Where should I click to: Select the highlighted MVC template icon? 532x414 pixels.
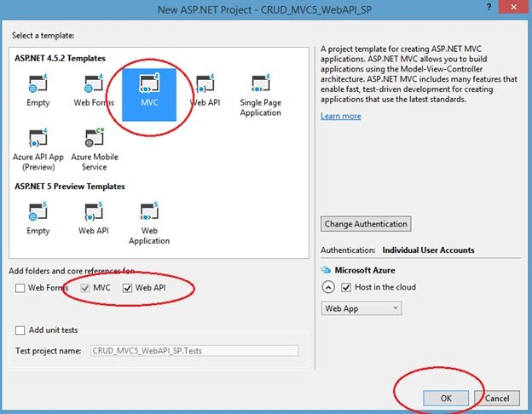149,83
